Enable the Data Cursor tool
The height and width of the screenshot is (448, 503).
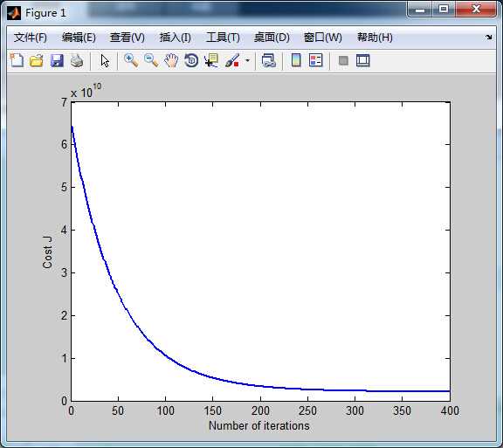211,60
